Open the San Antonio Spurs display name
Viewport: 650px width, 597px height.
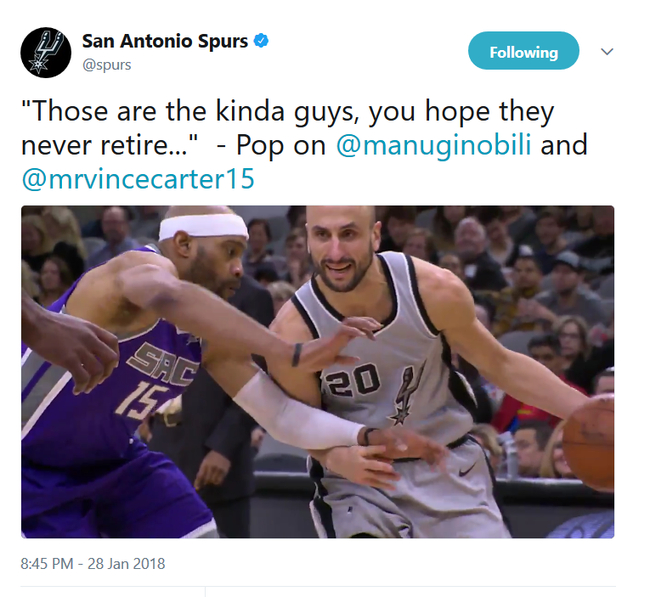tap(165, 41)
